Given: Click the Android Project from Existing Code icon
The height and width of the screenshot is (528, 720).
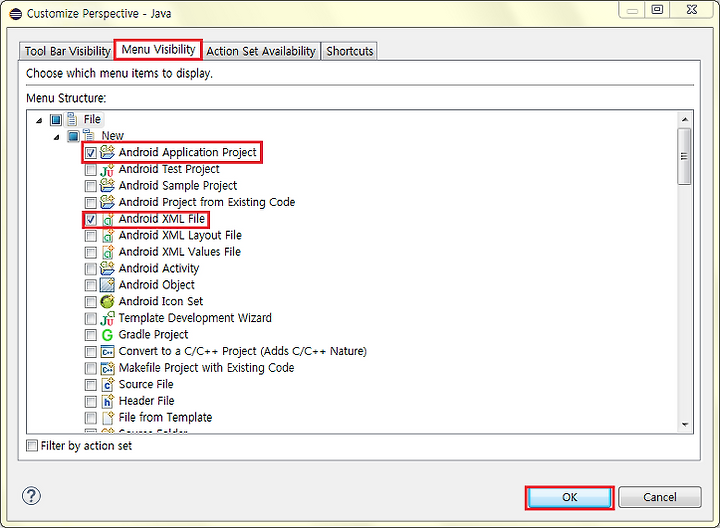Looking at the screenshot, I should [107, 202].
